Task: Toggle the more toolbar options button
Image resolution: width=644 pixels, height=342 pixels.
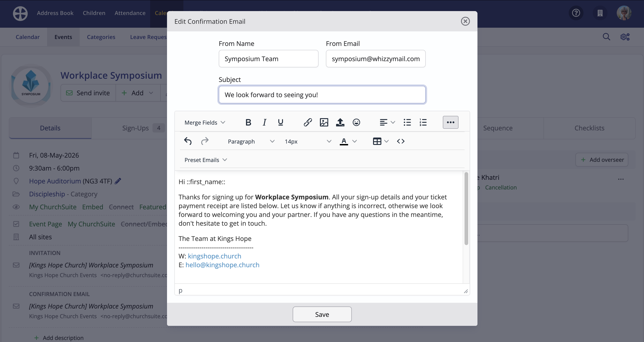Action: pos(450,122)
